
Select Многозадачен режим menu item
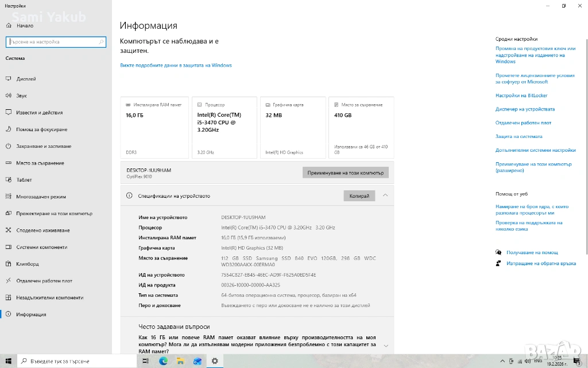coord(41,197)
